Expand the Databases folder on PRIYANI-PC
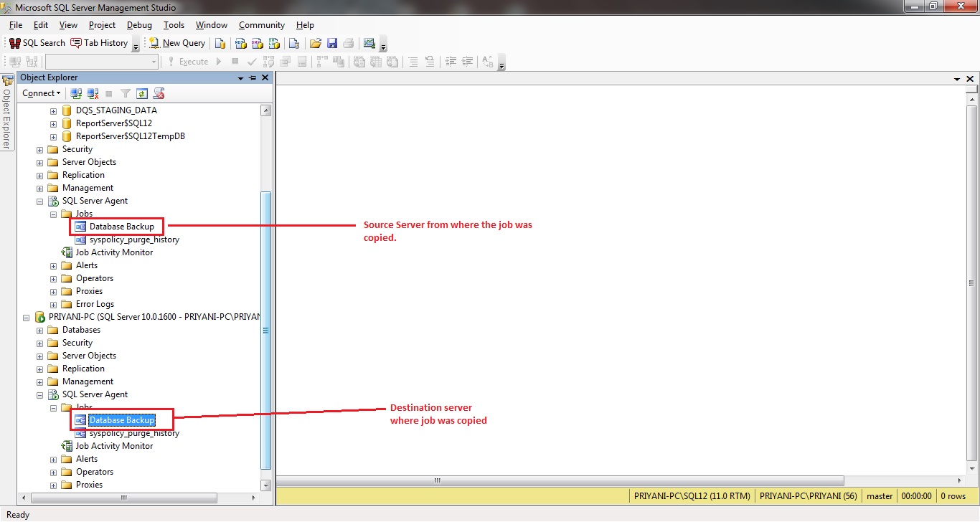This screenshot has width=980, height=522. [x=39, y=329]
